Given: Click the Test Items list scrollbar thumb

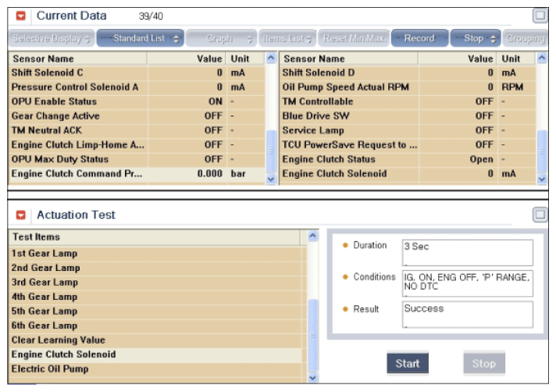Looking at the screenshot, I should [x=312, y=335].
